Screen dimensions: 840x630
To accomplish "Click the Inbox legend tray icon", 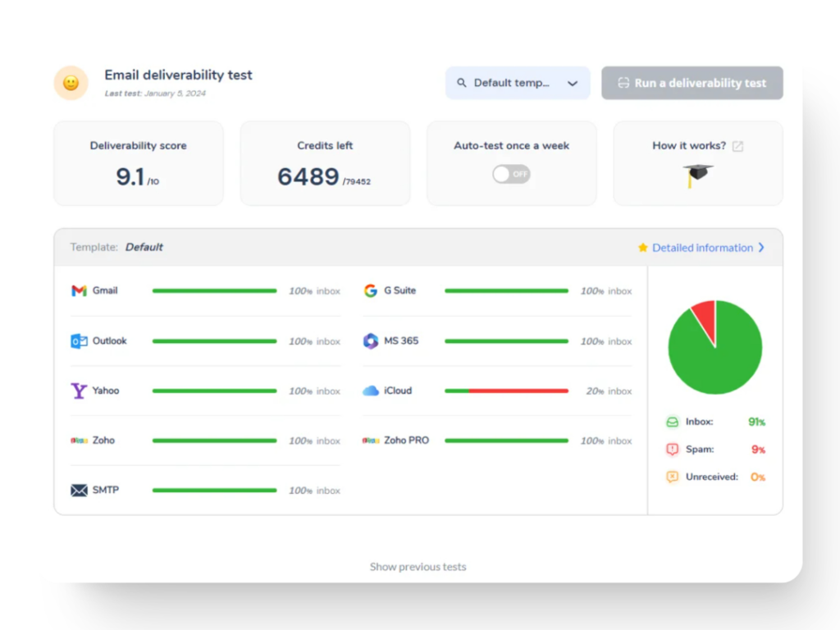I will tap(672, 422).
